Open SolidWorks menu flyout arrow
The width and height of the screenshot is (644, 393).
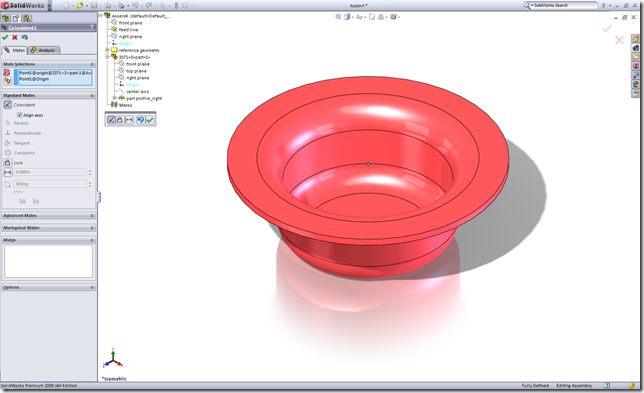[49, 6]
